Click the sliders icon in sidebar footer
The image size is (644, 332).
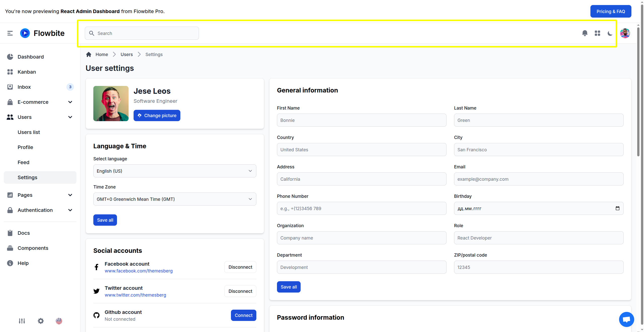coord(22,321)
